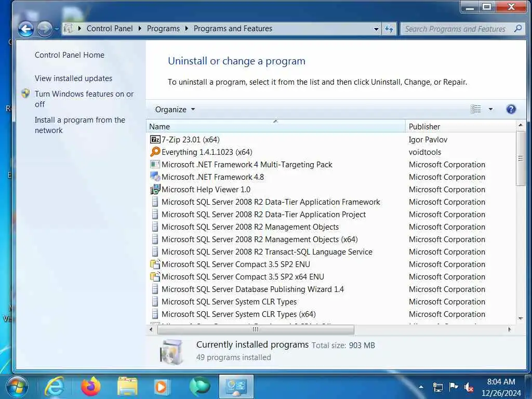Click the muted volume tray icon
This screenshot has height=399, width=532.
[x=469, y=387]
